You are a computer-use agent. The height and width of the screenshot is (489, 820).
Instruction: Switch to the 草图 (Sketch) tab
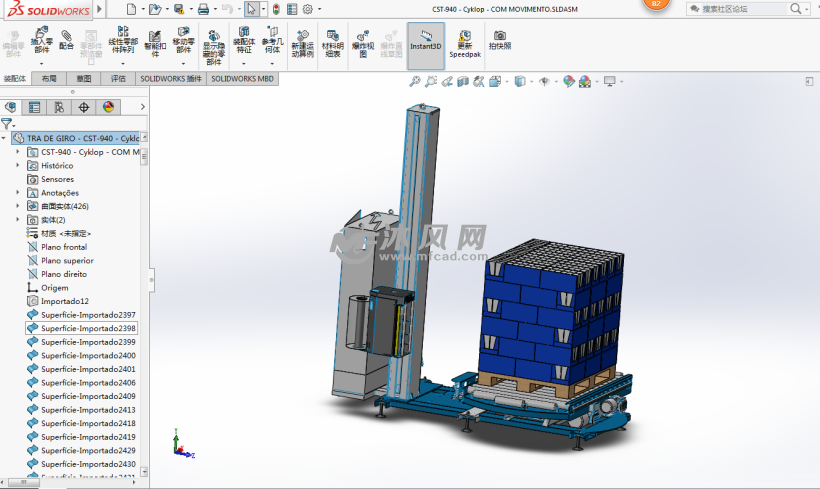click(83, 78)
